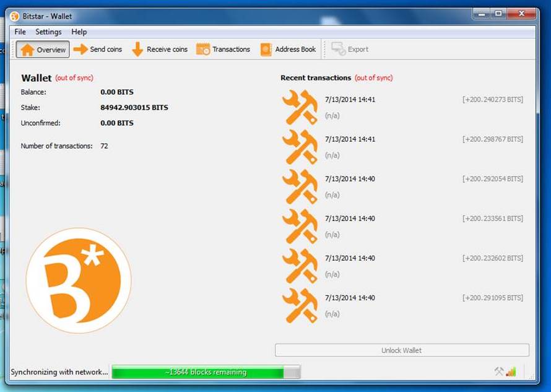
Task: Open the Address Book page
Action: click(288, 49)
